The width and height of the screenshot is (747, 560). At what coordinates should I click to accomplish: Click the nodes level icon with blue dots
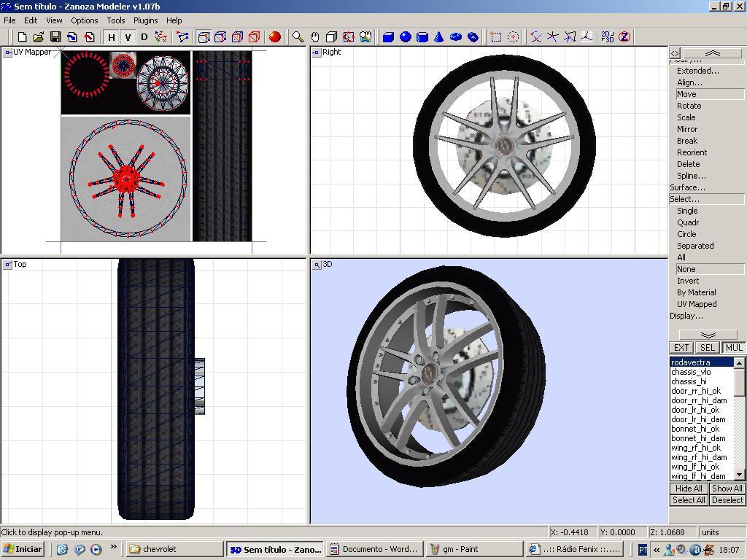click(x=183, y=37)
